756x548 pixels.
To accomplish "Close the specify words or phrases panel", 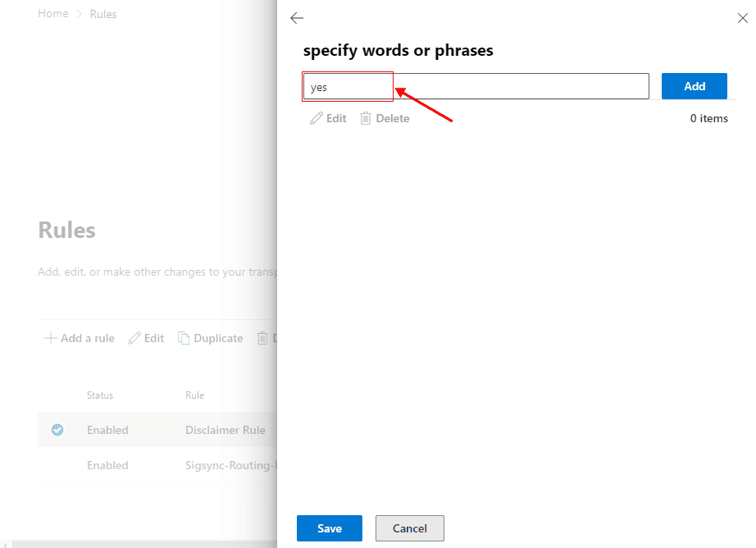I will pyautogui.click(x=742, y=18).
